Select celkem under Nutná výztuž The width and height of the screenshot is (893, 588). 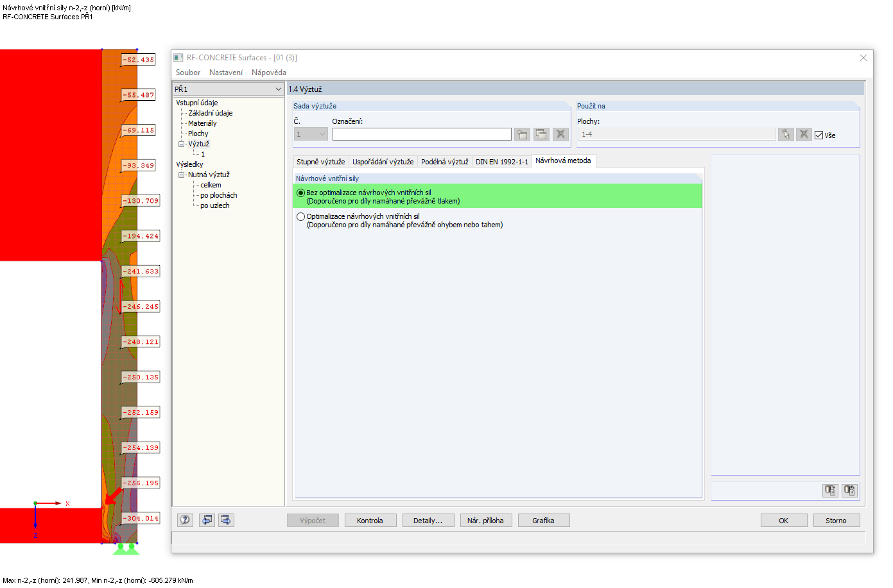pos(211,185)
